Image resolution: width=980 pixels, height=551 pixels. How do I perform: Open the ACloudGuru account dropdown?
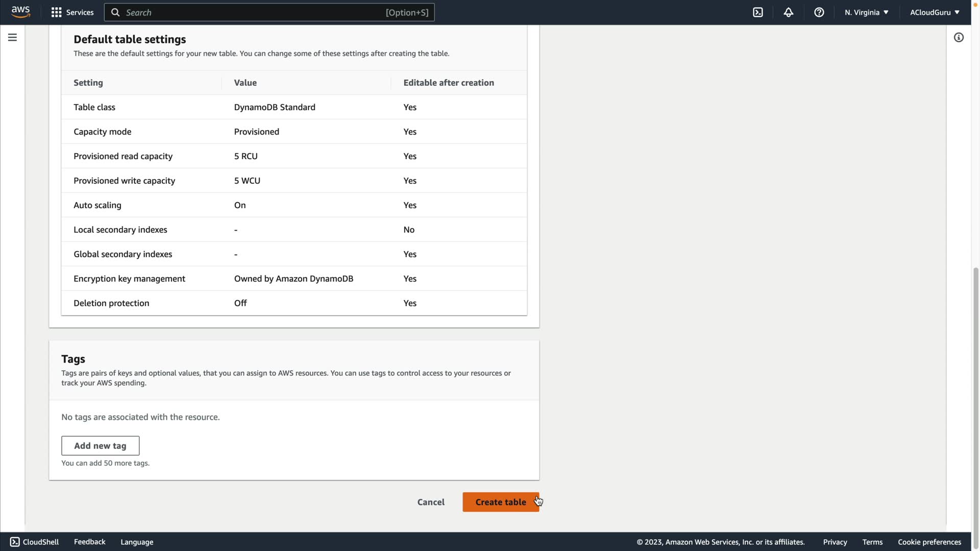[x=935, y=12]
